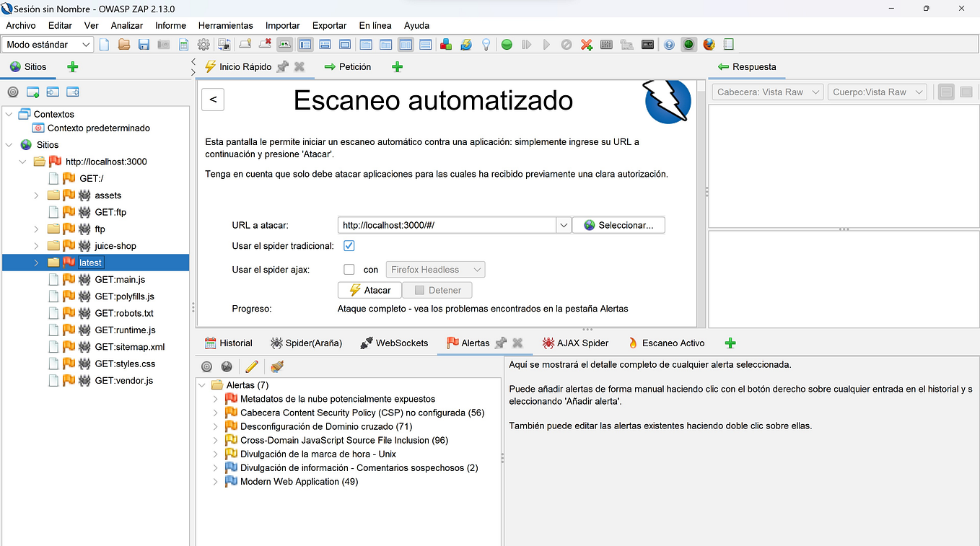The image size is (980, 546).
Task: Create a new session with the blank page icon
Action: point(103,44)
